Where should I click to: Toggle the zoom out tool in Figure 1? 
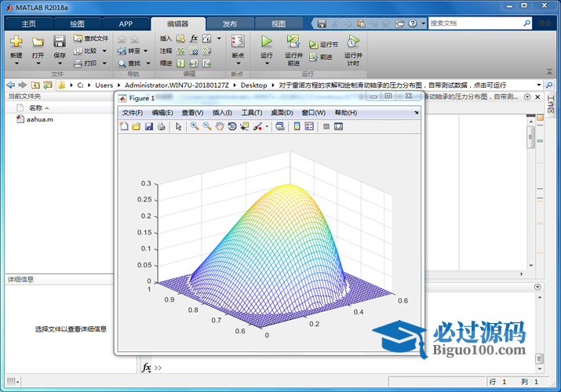coord(207,126)
